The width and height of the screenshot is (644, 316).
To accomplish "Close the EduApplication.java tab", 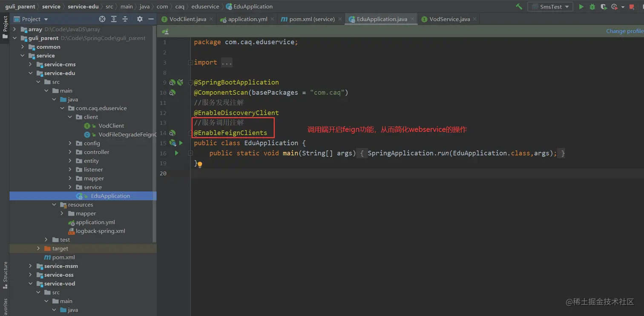I will [412, 19].
